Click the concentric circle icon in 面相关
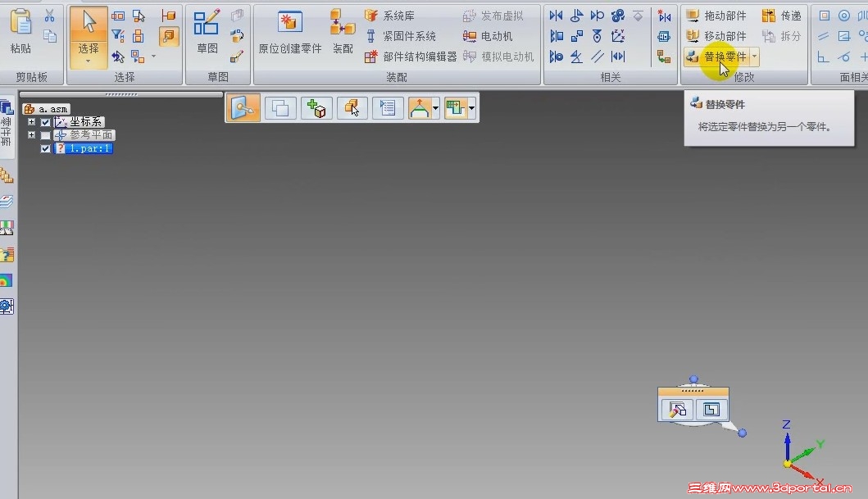Screen dimensions: 868x499 coord(843,16)
